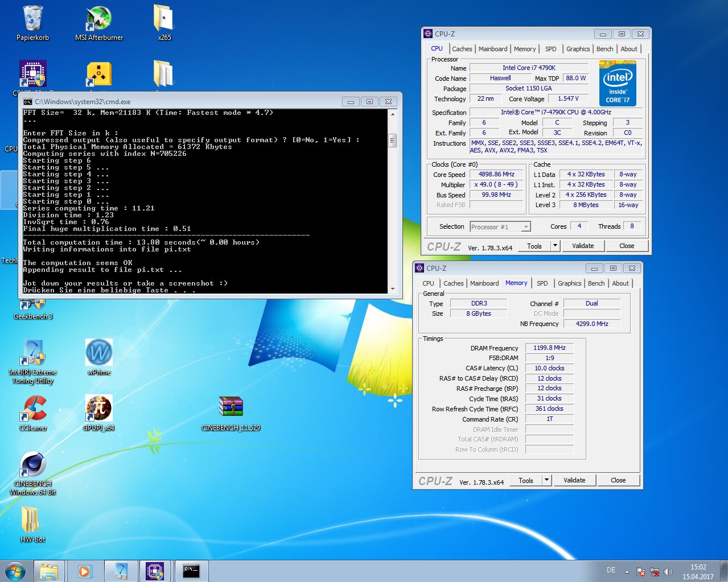Expand Tools dropdown arrow in upper CPU-Z
Viewport: 728px width, 582px height.
tap(556, 246)
